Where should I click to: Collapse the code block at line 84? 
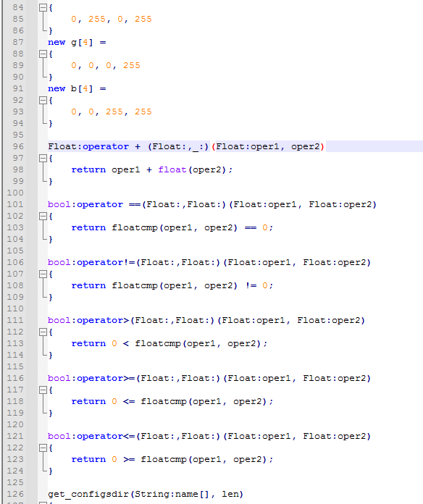coord(43,8)
